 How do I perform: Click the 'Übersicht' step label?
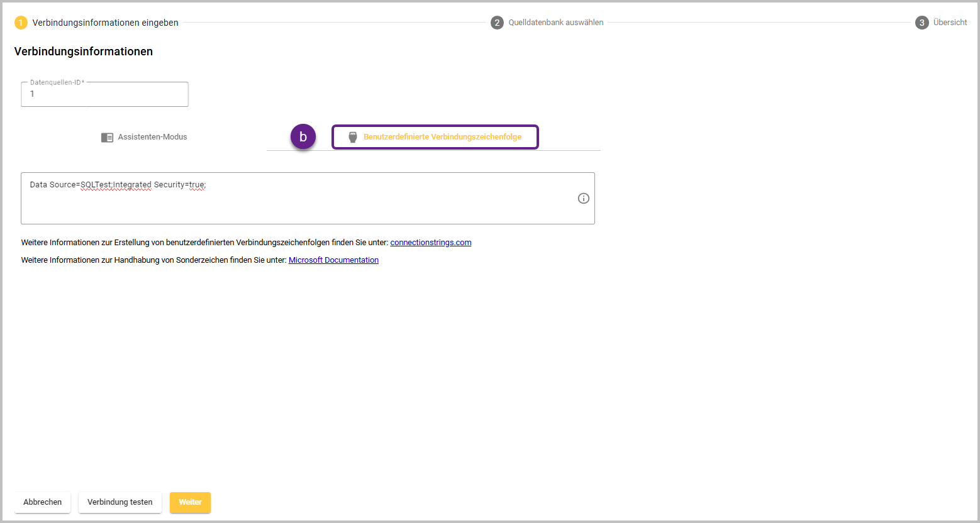[950, 23]
